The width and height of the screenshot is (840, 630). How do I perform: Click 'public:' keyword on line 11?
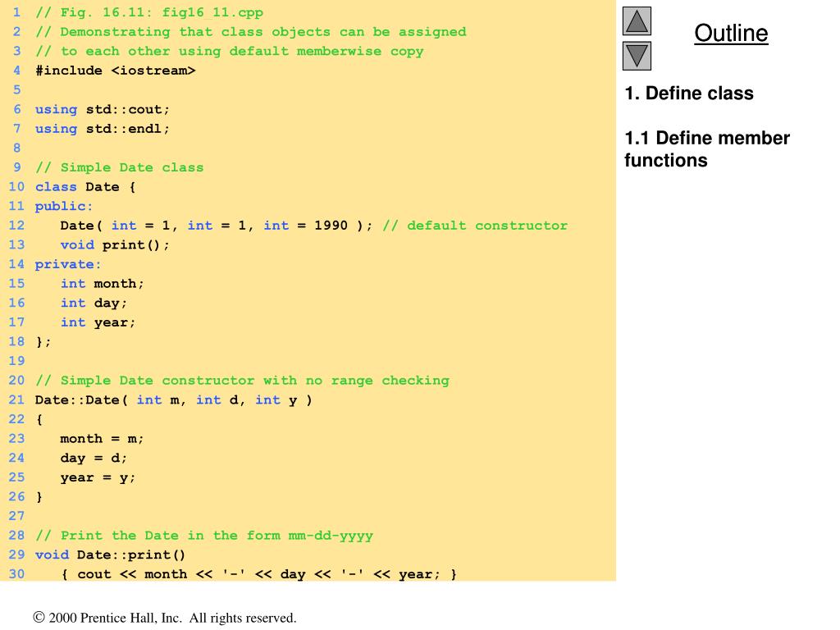pyautogui.click(x=64, y=206)
